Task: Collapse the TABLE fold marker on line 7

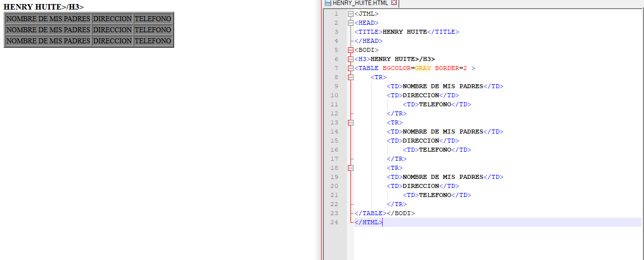Action: click(350, 68)
